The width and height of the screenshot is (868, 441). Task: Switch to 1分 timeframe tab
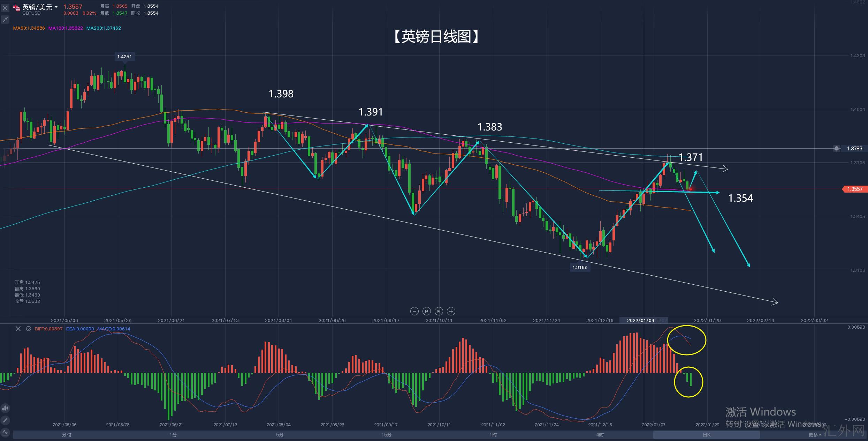click(173, 435)
